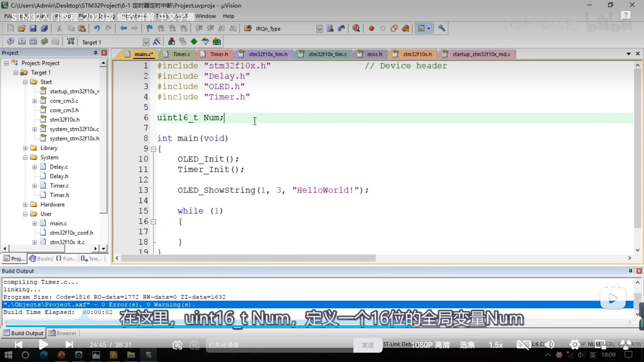Click the Download LOAD icon

point(71,41)
